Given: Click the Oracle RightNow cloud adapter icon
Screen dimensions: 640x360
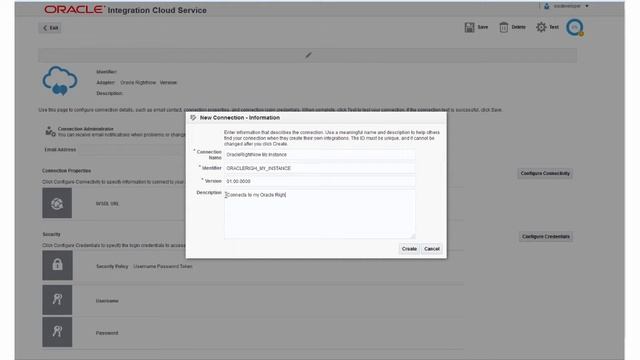Looking at the screenshot, I should 60,81.
